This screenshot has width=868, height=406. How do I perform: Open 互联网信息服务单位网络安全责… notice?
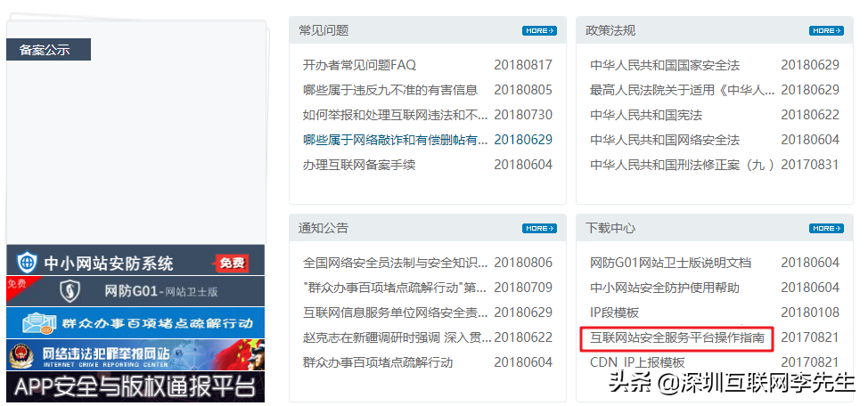click(x=396, y=313)
